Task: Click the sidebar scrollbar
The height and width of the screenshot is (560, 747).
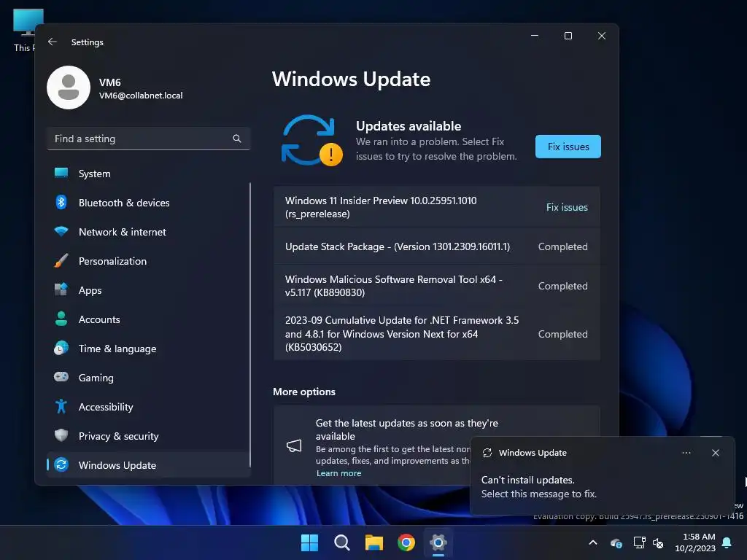Action: 250,324
